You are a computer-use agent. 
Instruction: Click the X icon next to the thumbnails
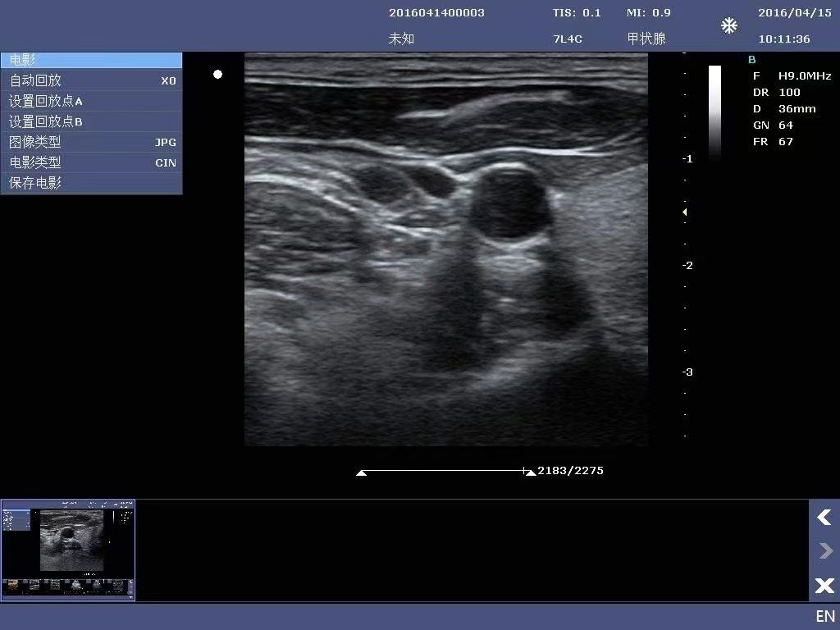(x=824, y=585)
